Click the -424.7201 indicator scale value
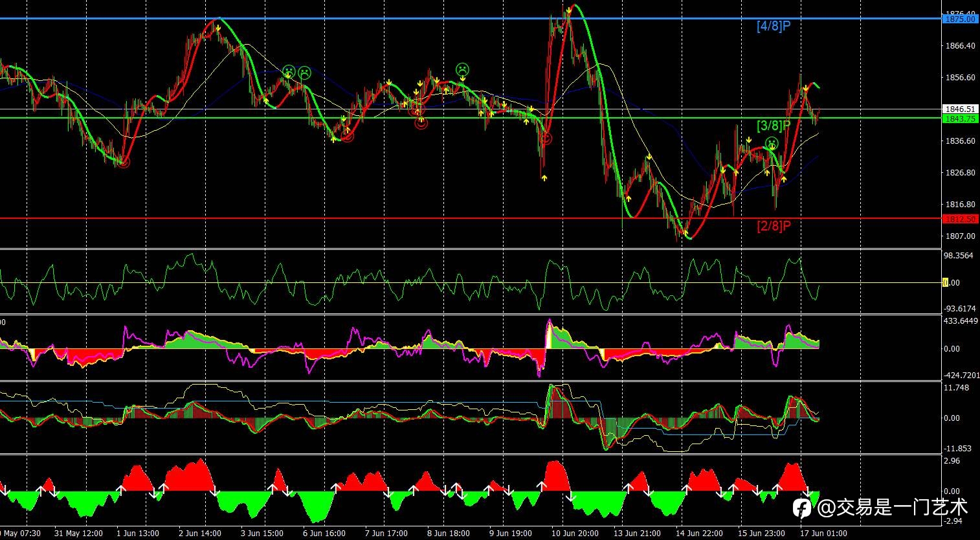This screenshot has height=540, width=980. 962,374
